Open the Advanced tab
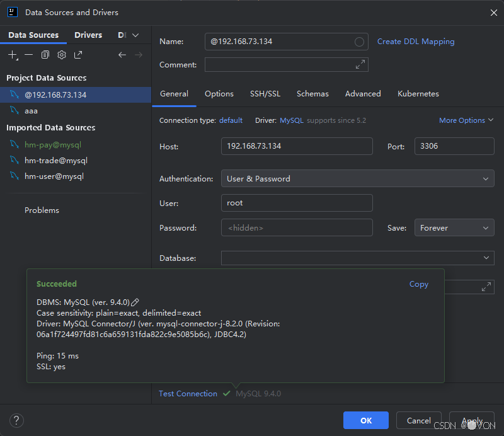This screenshot has height=436, width=504. [x=363, y=94]
